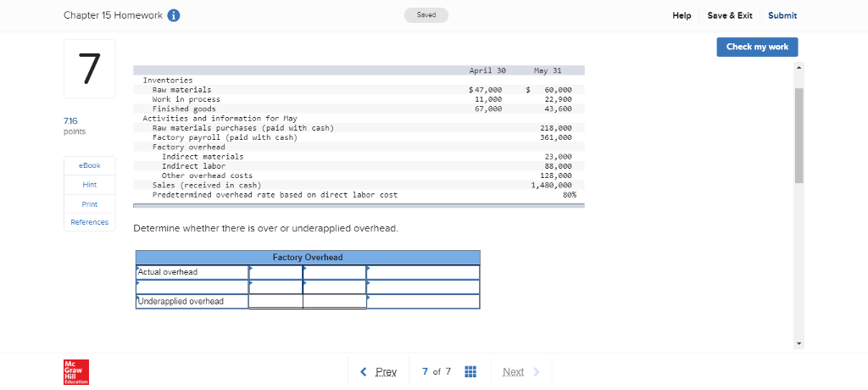Submit the homework assignment
The image size is (868, 390).
click(782, 15)
